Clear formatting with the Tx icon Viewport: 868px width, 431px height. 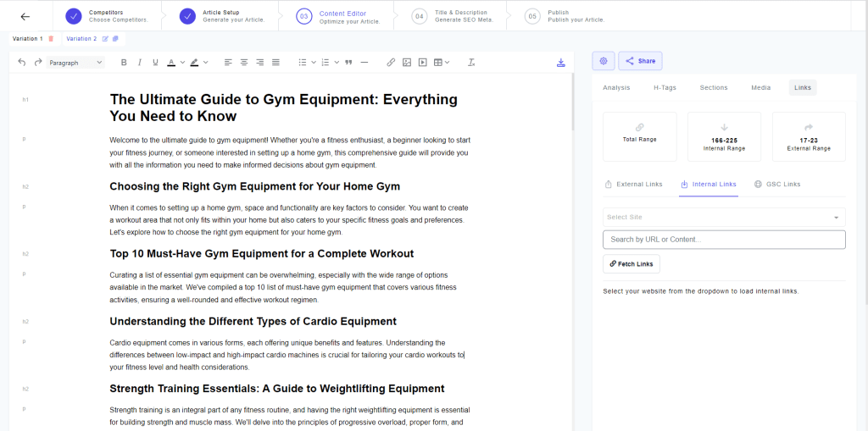pyautogui.click(x=471, y=63)
